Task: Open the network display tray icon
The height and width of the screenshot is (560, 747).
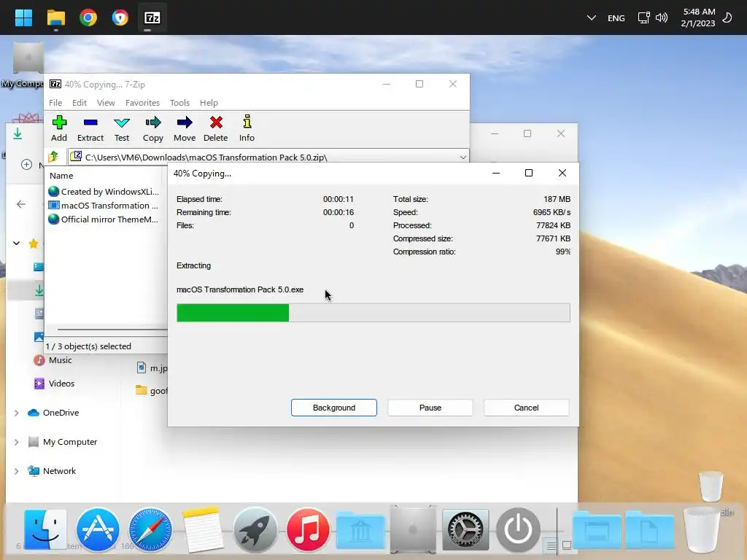Action: pyautogui.click(x=643, y=17)
